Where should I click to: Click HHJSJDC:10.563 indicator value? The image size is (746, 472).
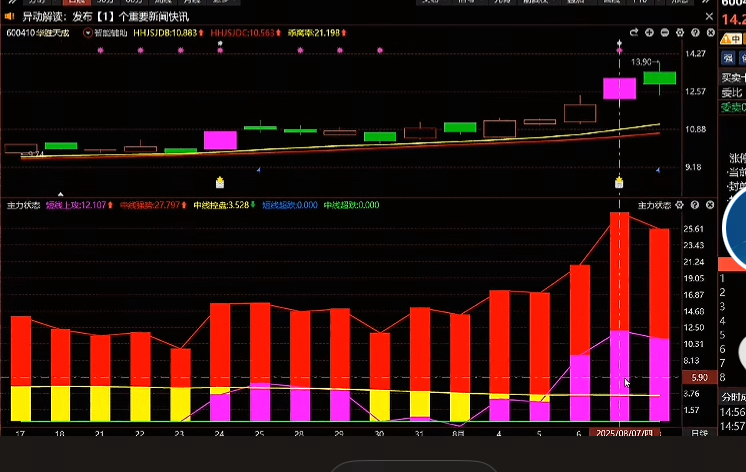(245, 33)
